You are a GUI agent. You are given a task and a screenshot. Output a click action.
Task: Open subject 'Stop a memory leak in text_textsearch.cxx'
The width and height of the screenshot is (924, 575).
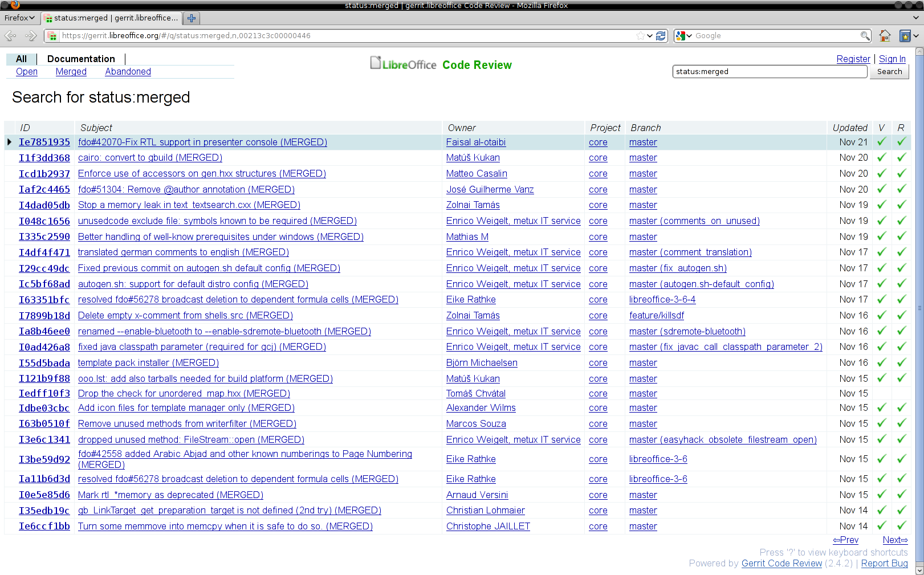(189, 205)
